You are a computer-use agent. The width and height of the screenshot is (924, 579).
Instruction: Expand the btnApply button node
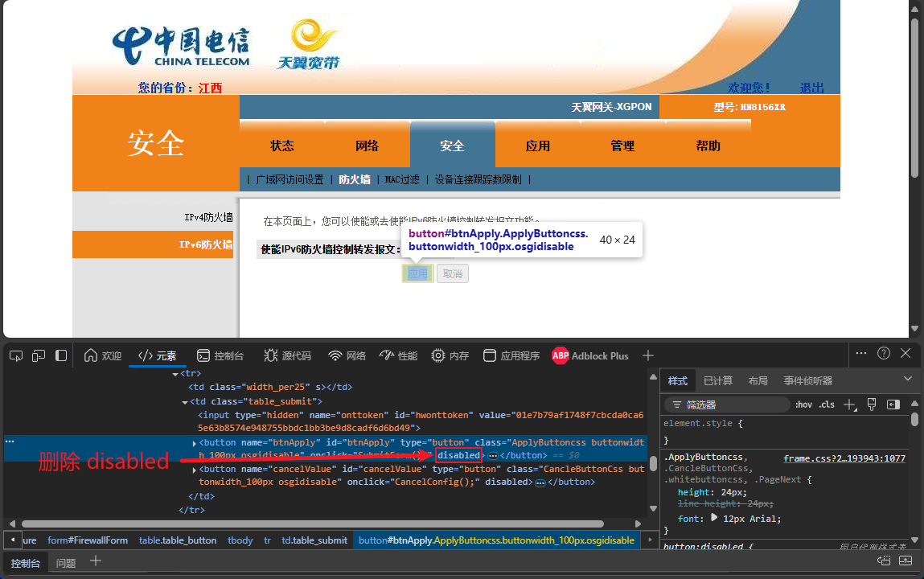click(194, 443)
